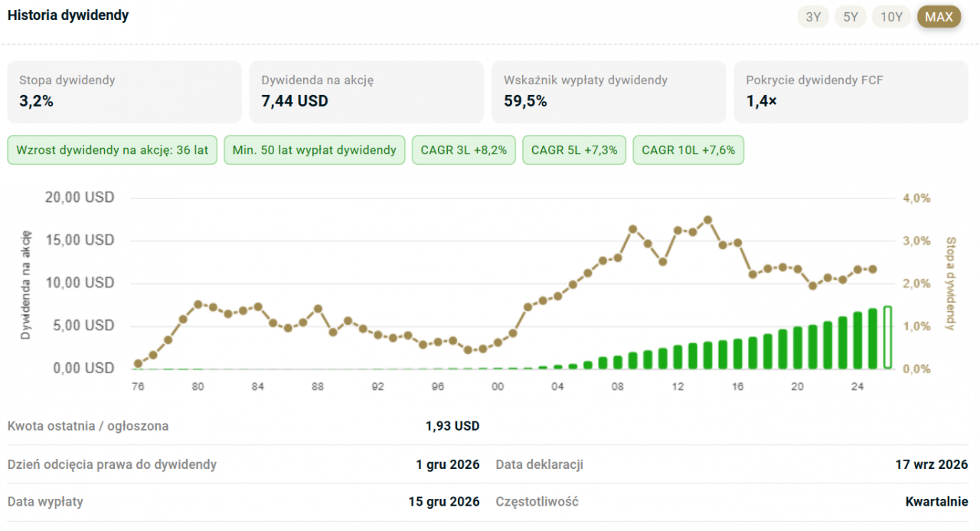Select the MAX time range

click(939, 16)
